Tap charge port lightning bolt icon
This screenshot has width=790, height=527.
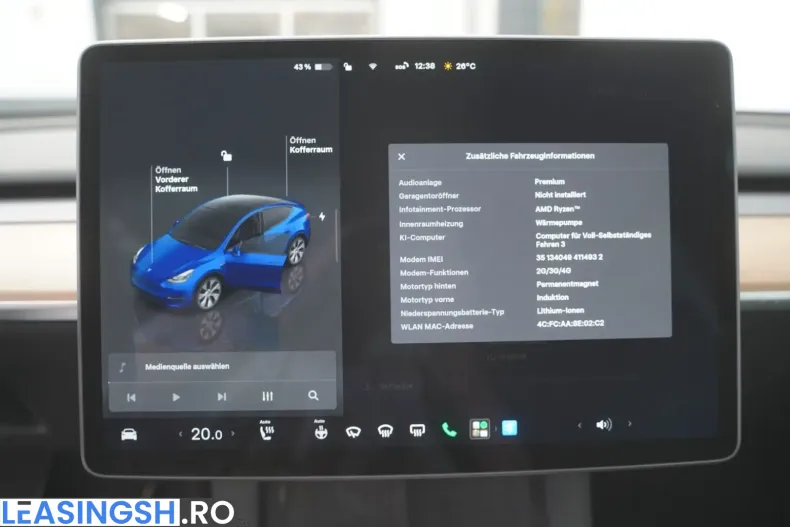[322, 216]
